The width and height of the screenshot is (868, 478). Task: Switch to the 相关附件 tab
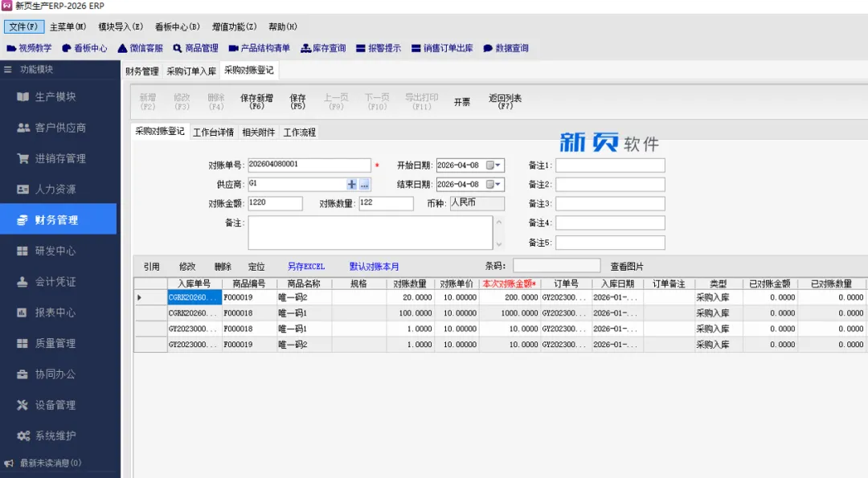259,133
